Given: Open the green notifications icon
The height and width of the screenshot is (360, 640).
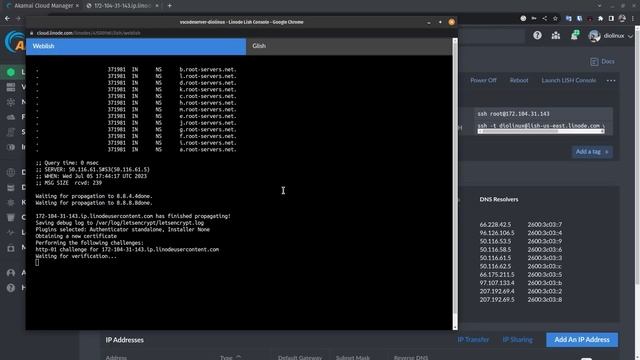Looking at the screenshot, I should (575, 36).
